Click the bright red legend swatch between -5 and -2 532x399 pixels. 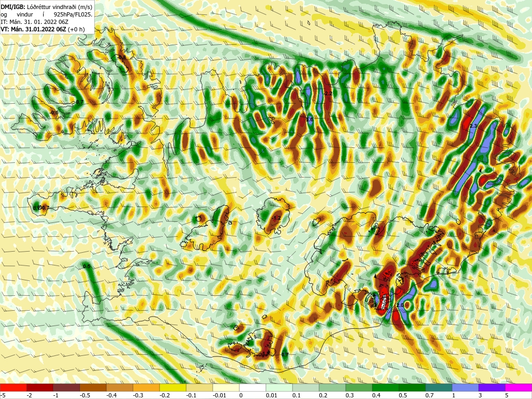pos(13,387)
